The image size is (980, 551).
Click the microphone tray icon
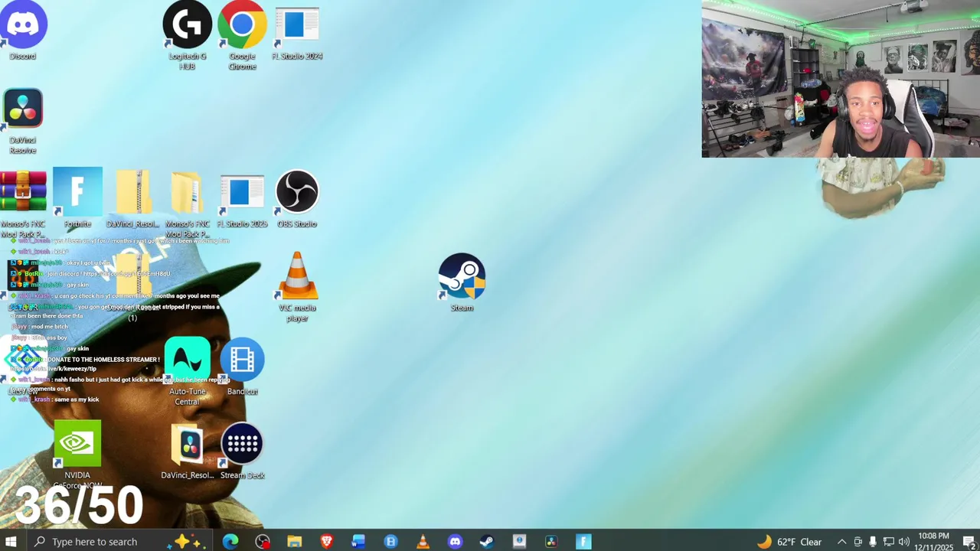point(873,542)
